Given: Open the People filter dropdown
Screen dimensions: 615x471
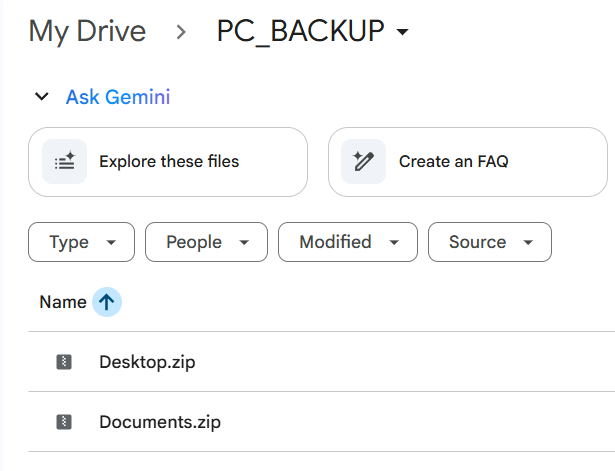Looking at the screenshot, I should tap(206, 242).
